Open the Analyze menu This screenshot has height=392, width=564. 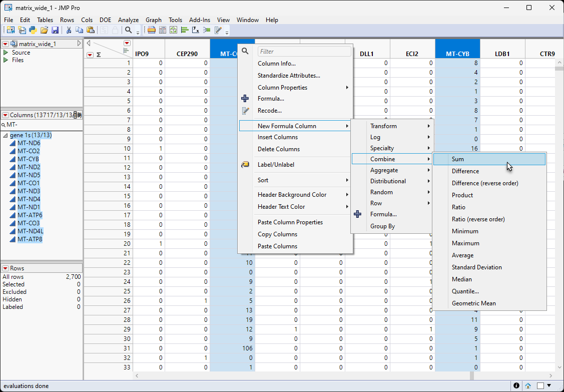pyautogui.click(x=128, y=20)
